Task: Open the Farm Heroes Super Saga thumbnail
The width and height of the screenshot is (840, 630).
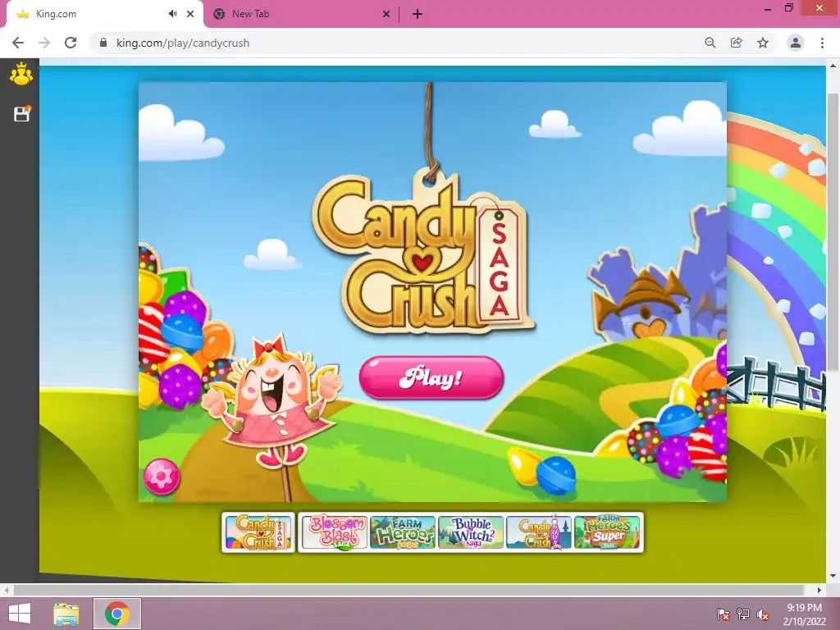Action: pyautogui.click(x=607, y=532)
